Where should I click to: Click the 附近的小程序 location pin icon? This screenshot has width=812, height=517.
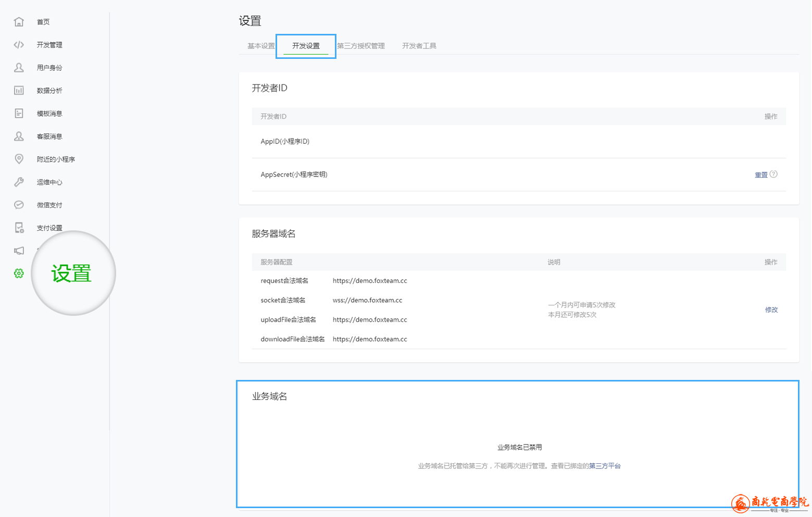[19, 159]
